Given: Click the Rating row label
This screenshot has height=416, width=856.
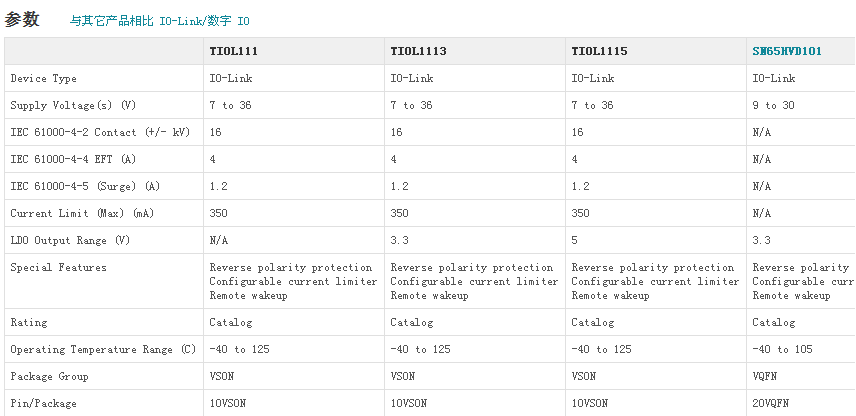Looking at the screenshot, I should 28,322.
